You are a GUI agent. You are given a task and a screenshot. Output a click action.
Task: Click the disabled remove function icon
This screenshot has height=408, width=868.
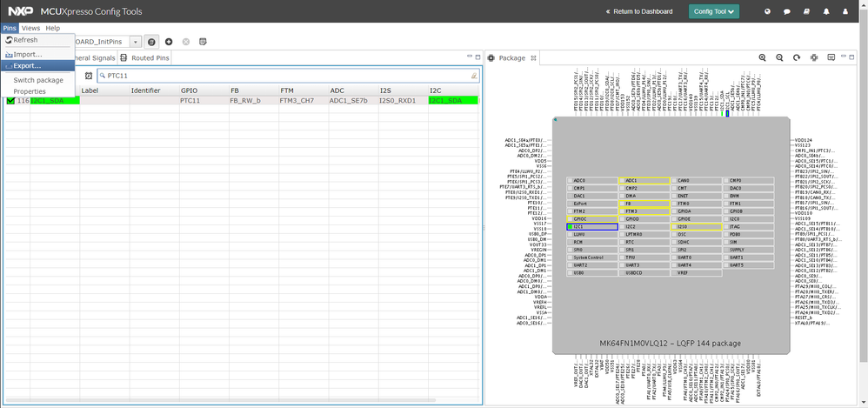click(x=186, y=42)
